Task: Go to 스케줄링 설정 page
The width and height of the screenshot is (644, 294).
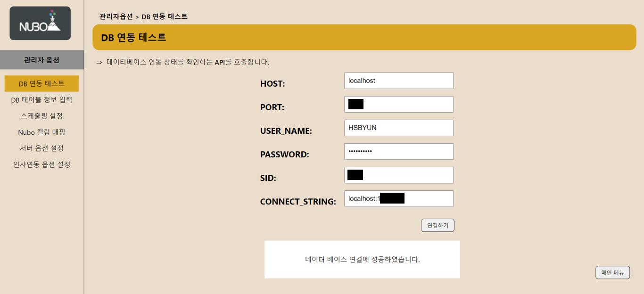Action: click(x=41, y=116)
